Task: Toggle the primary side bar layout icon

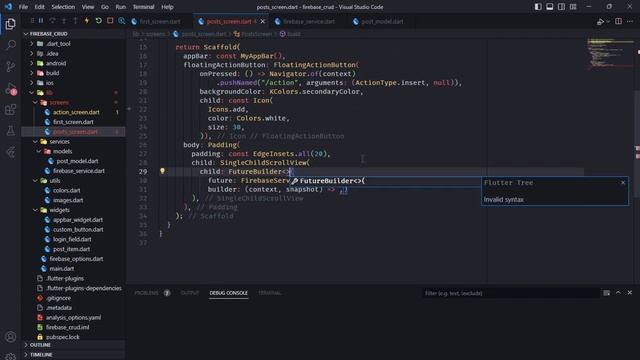Action: click(x=538, y=7)
